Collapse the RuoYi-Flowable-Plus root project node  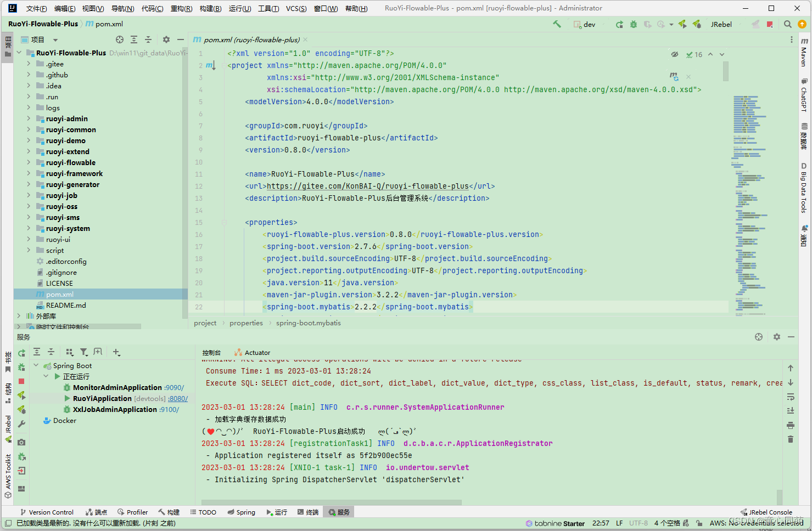(x=19, y=53)
